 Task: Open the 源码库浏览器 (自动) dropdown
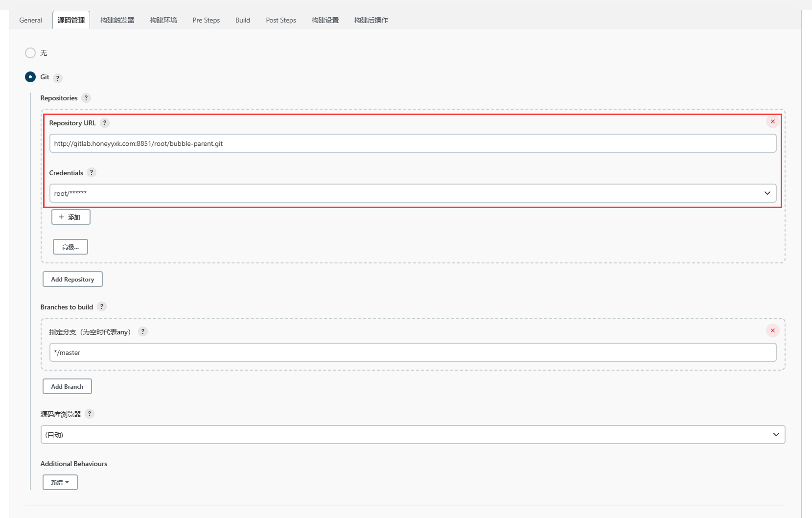(413, 434)
